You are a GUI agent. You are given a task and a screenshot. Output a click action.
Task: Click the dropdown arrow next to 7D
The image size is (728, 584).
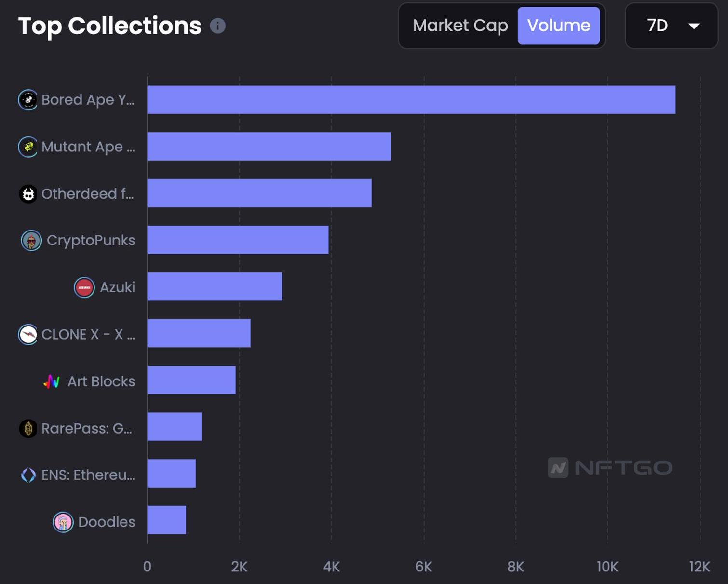pyautogui.click(x=694, y=26)
